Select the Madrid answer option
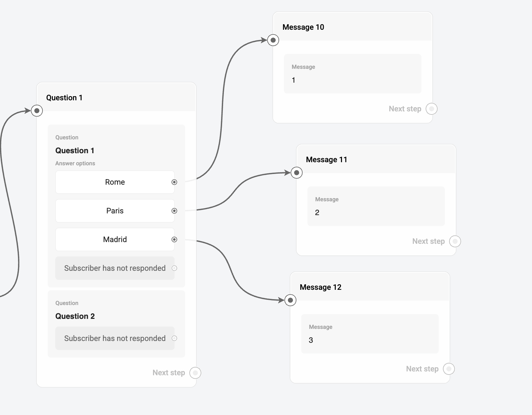 (115, 240)
